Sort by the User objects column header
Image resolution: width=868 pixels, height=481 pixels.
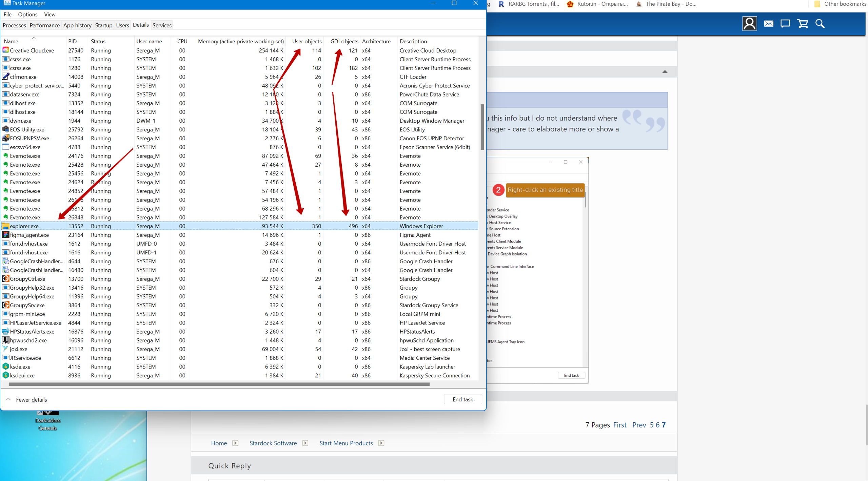[304, 41]
